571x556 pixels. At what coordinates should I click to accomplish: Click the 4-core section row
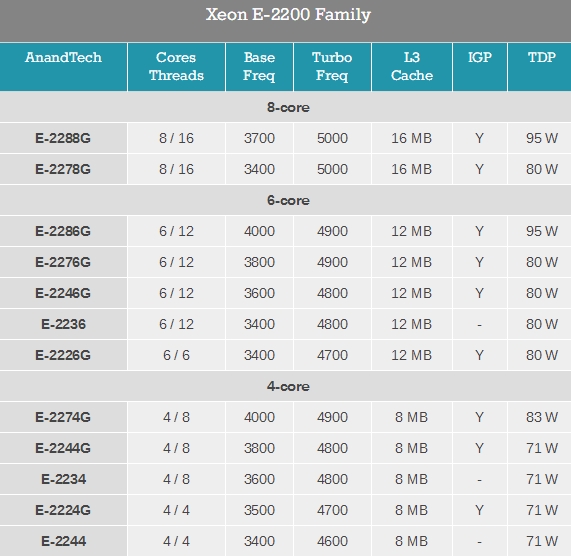(x=286, y=386)
